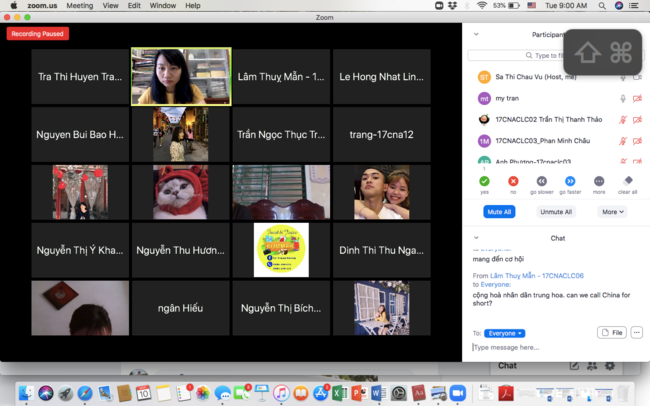This screenshot has height=406, width=650.
Task: Select the highlighted active speaker video thumbnail
Action: click(x=181, y=76)
